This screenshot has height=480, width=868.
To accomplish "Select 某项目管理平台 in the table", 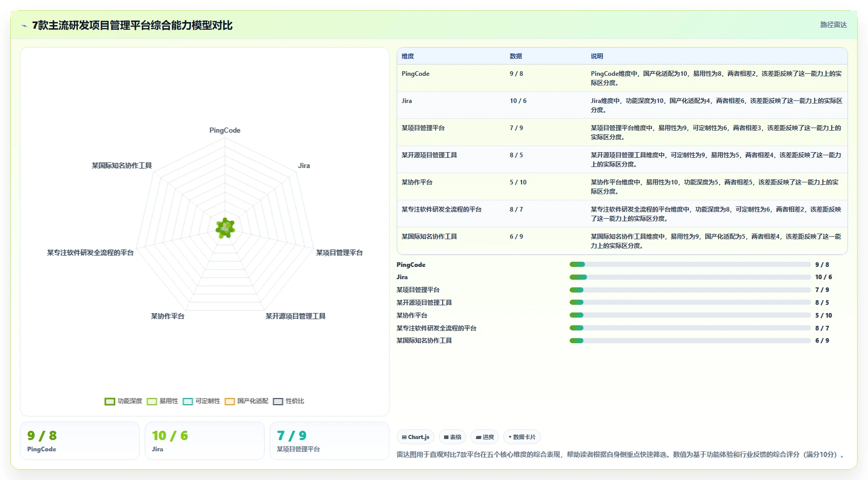I will tap(423, 128).
